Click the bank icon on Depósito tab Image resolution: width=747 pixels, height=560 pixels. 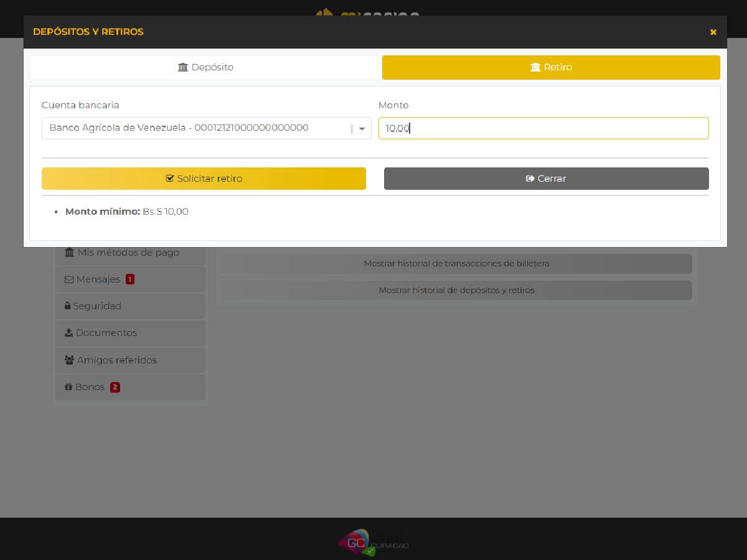tap(183, 67)
